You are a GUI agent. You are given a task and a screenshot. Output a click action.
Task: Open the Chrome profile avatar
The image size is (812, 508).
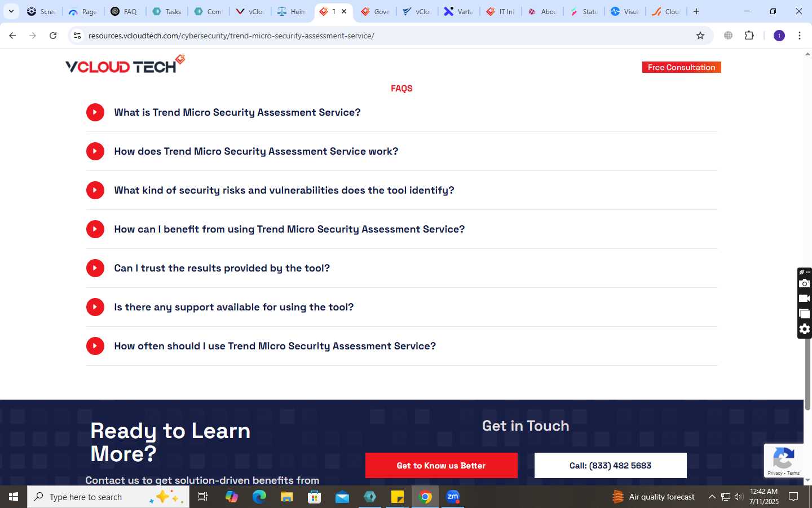(x=779, y=36)
